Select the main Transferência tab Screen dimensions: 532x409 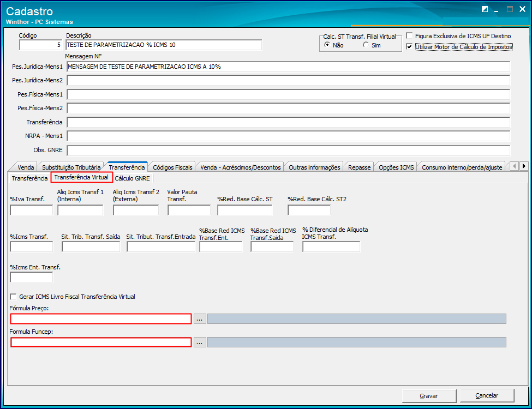(127, 167)
